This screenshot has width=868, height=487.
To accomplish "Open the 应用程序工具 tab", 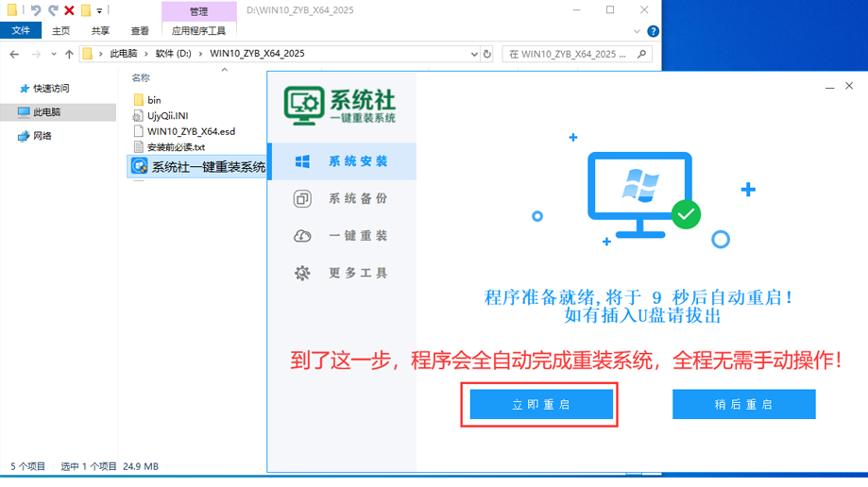I will pos(198,30).
